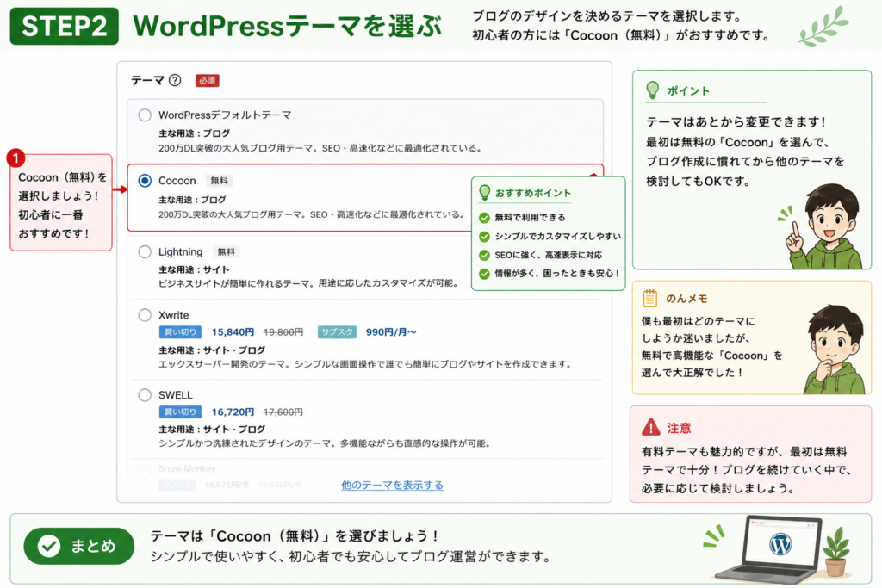The height and width of the screenshot is (588, 882).
Task: Open the 他のテーマを表示する link
Action: click(392, 486)
